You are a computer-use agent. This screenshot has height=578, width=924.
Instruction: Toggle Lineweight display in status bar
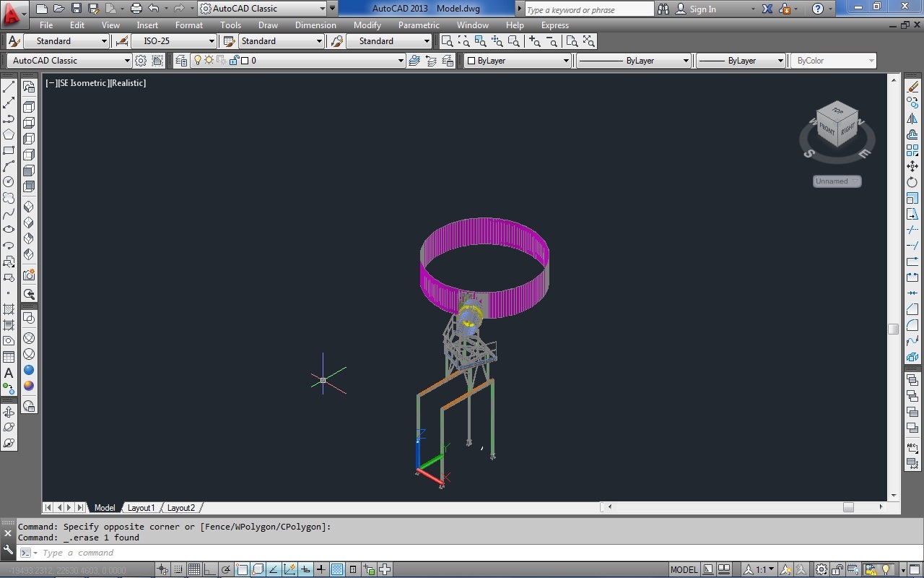pyautogui.click(x=321, y=570)
